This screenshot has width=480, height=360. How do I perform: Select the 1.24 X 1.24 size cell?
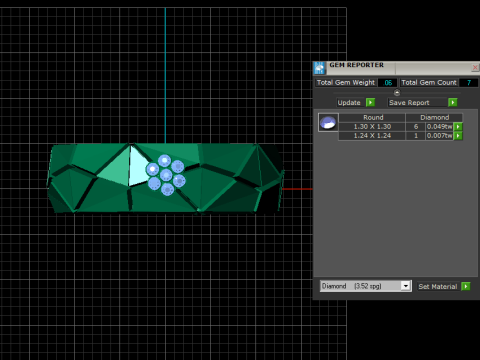click(x=372, y=136)
